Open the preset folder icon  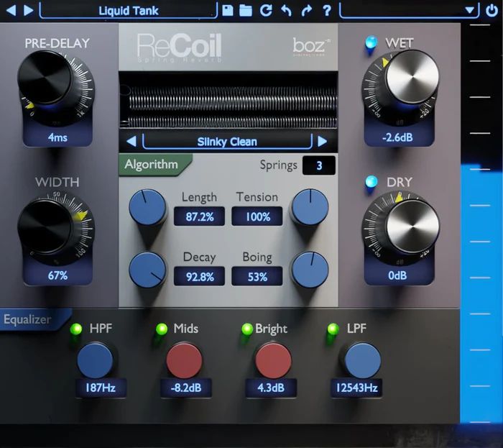pos(246,10)
